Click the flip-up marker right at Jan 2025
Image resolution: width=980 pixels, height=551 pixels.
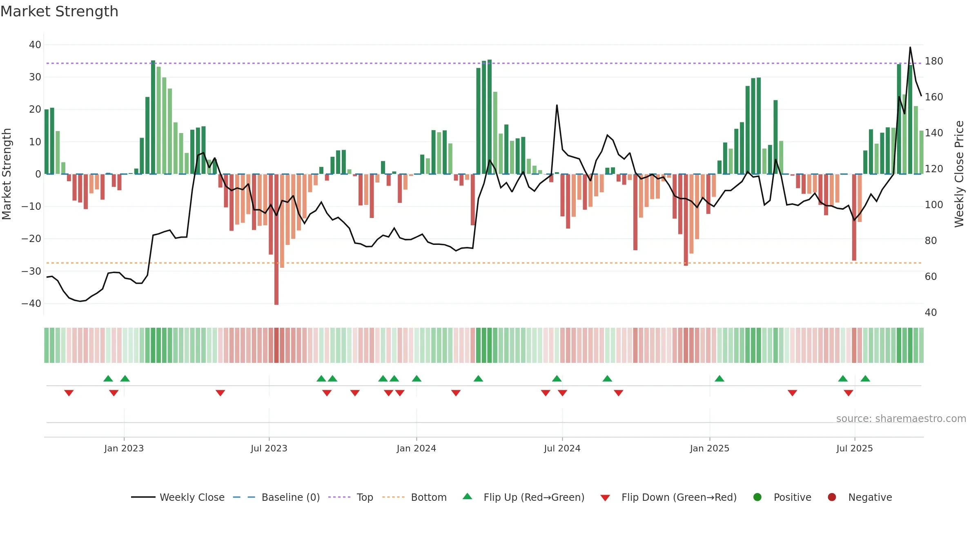(x=719, y=378)
